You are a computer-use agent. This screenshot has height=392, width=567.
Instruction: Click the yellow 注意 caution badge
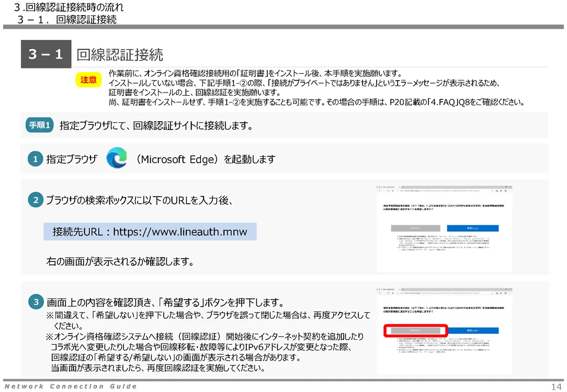[x=88, y=80]
